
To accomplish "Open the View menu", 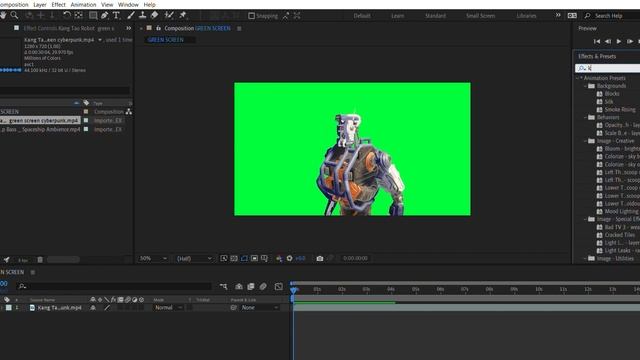I will (x=107, y=4).
